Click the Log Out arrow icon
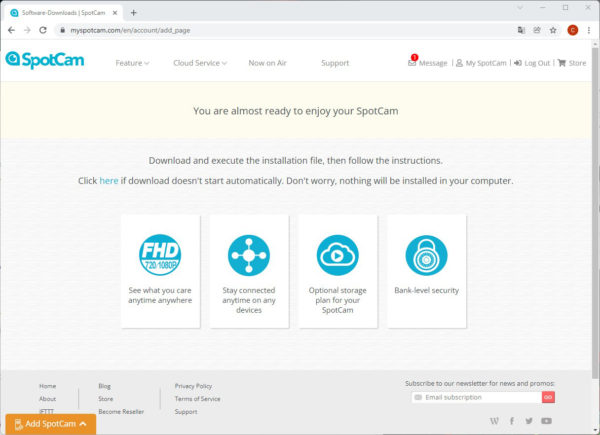 [517, 63]
